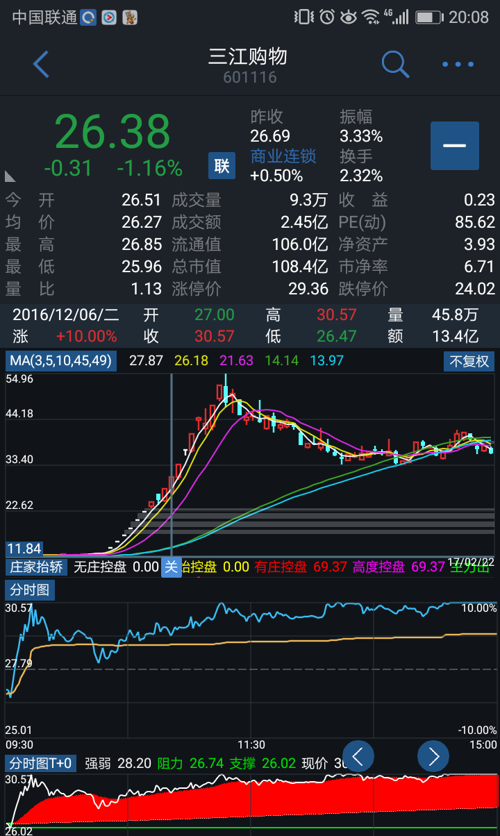Image resolution: width=500 pixels, height=836 pixels.
Task: Open the 商业连锁 sector link
Action: point(283,156)
